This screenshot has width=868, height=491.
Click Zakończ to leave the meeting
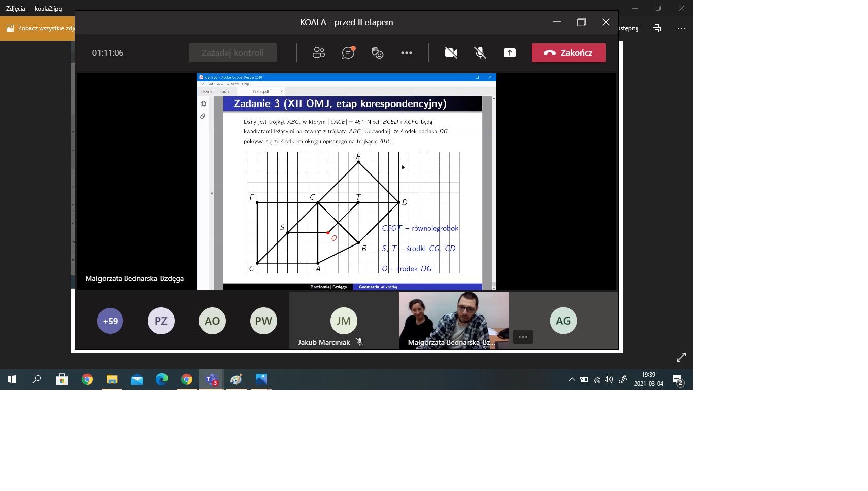point(569,53)
